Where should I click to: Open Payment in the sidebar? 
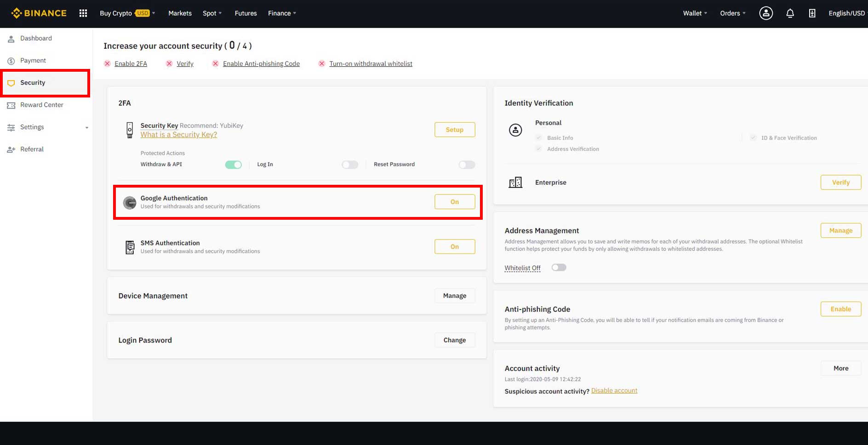click(33, 60)
